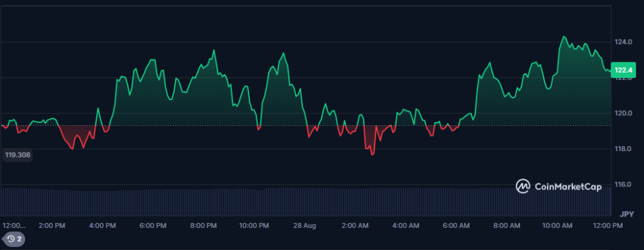Click the 2:00 PM time axis label
This screenshot has height=250, width=644.
(x=52, y=225)
